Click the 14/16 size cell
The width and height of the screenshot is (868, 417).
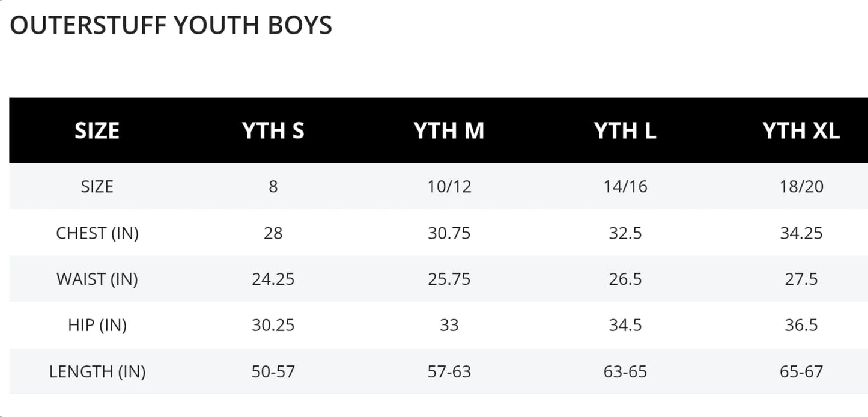tap(625, 187)
